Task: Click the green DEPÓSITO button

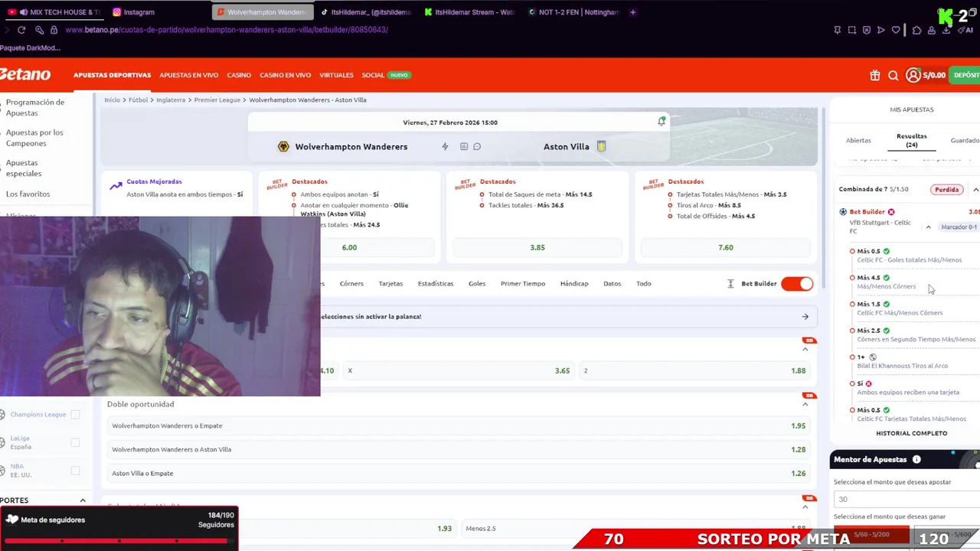Action: coord(965,75)
